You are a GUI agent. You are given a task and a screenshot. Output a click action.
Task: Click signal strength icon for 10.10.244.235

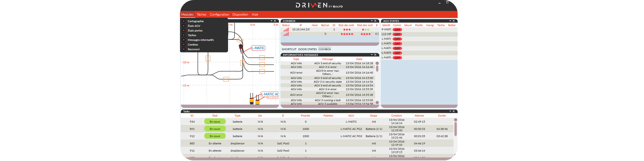tap(286, 30)
